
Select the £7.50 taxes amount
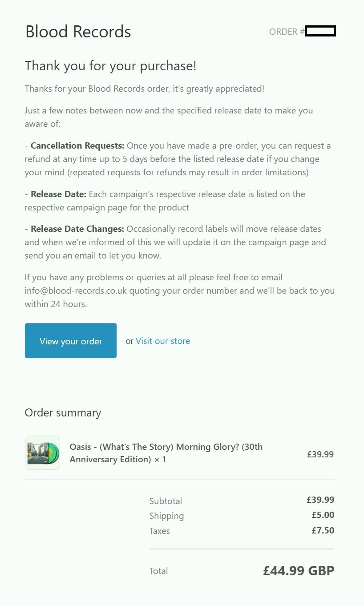point(323,530)
